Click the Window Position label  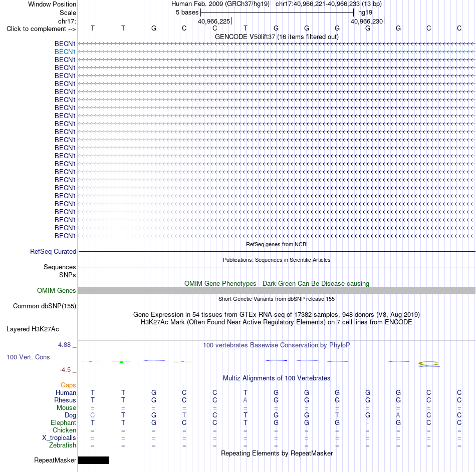[52, 4]
